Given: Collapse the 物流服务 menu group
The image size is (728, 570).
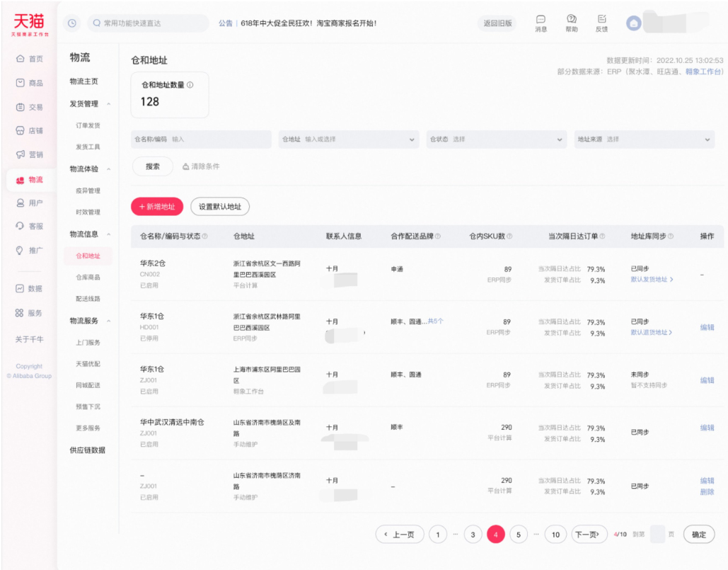Looking at the screenshot, I should (109, 321).
